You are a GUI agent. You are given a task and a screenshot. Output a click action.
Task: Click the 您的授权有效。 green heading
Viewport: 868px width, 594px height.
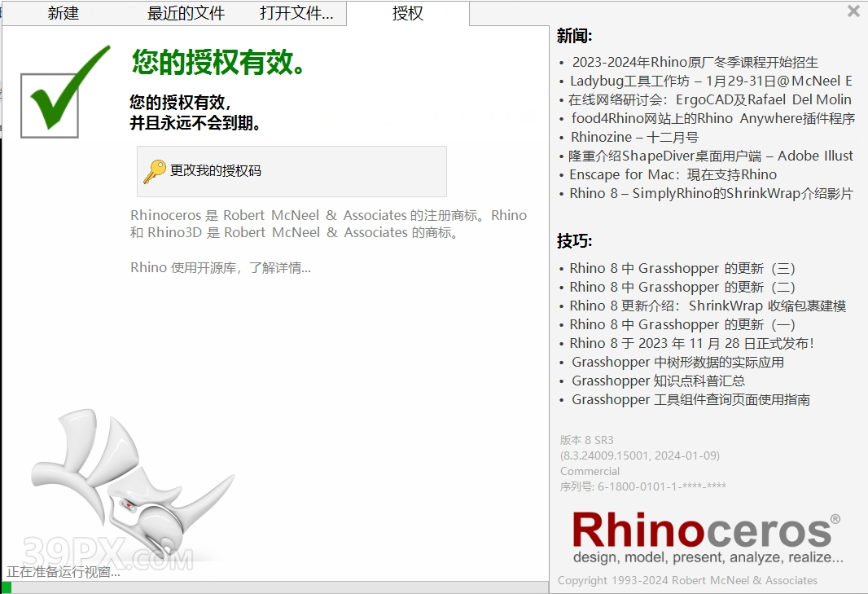218,61
